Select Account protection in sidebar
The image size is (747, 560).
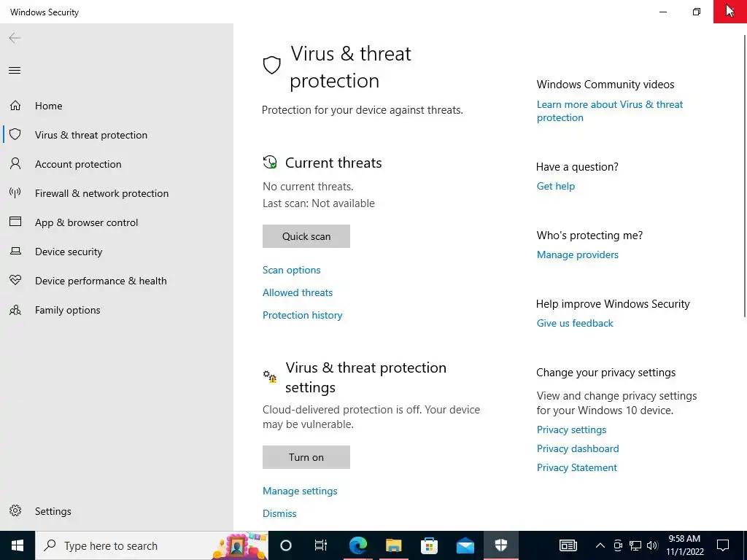(x=78, y=164)
